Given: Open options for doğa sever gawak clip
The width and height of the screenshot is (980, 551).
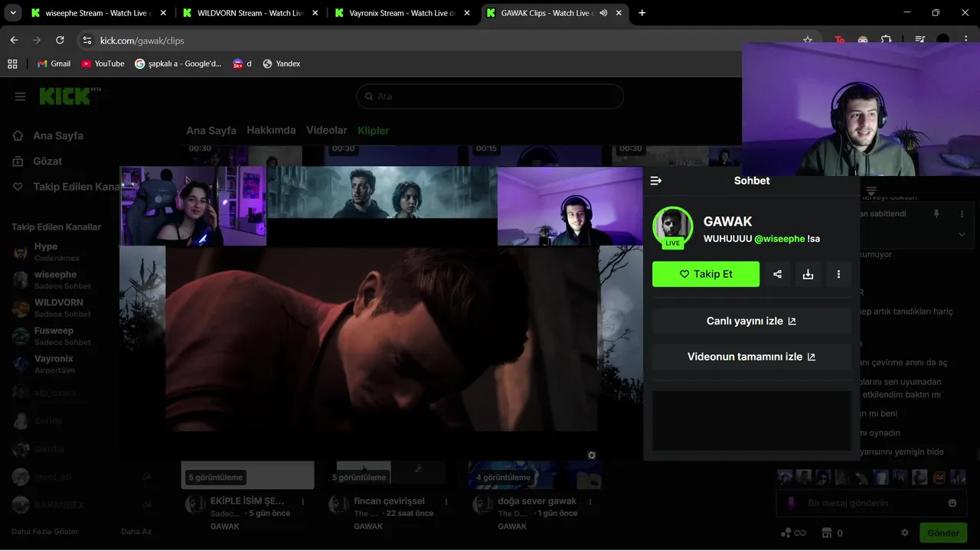Looking at the screenshot, I should 591,501.
